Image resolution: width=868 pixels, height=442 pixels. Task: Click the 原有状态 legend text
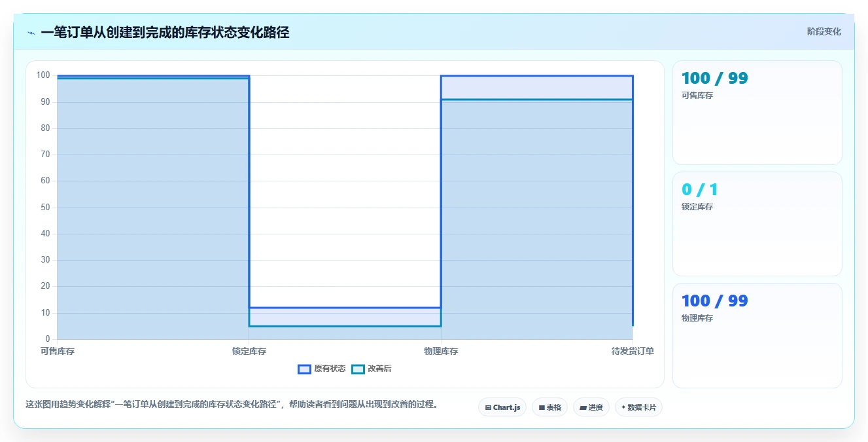pyautogui.click(x=330, y=369)
